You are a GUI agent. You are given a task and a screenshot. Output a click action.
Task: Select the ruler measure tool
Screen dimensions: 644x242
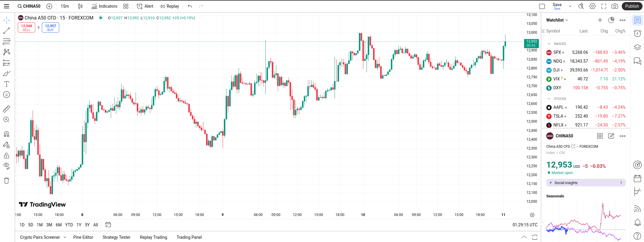[7, 109]
